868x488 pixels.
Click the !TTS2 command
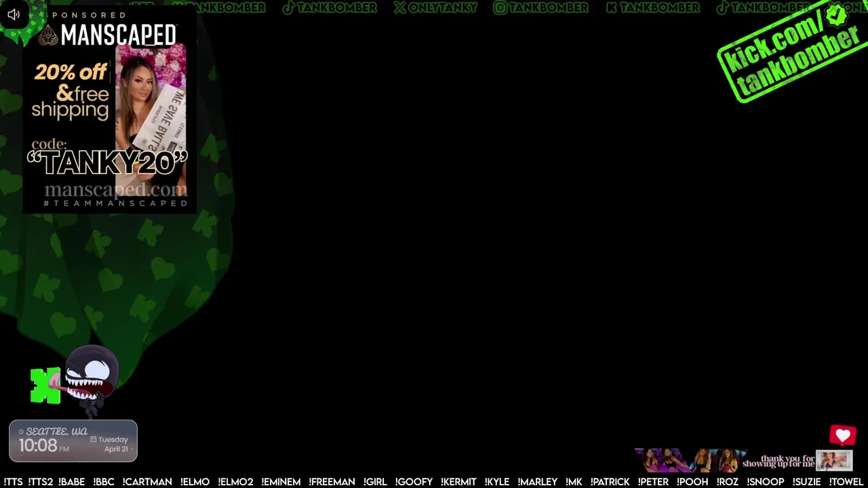[40, 482]
